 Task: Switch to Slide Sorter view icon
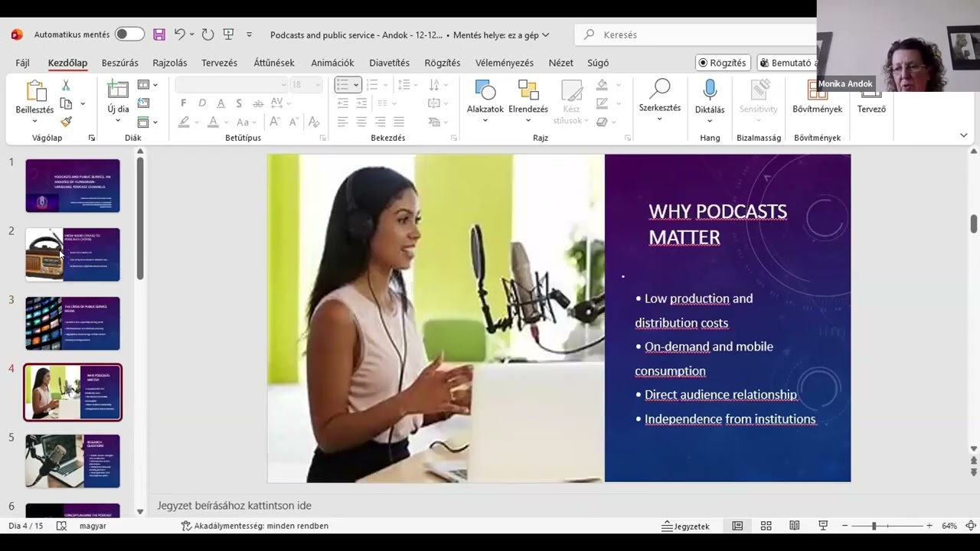[x=766, y=527]
